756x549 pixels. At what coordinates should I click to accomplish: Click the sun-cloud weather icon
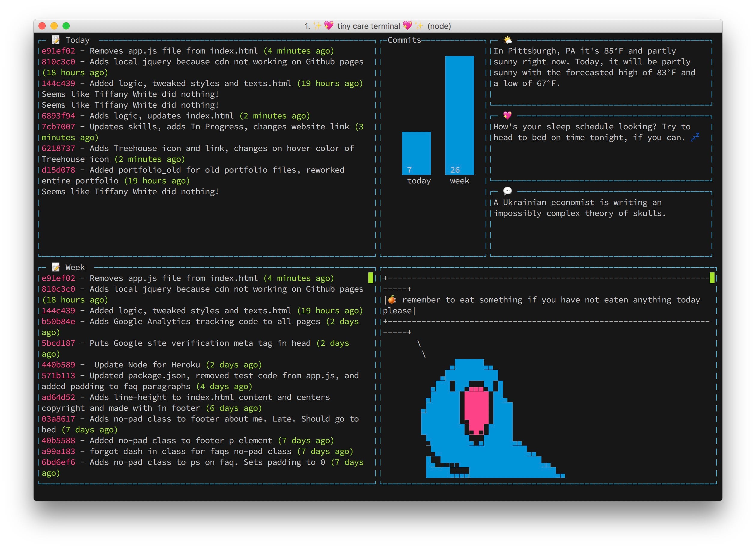[507, 40]
